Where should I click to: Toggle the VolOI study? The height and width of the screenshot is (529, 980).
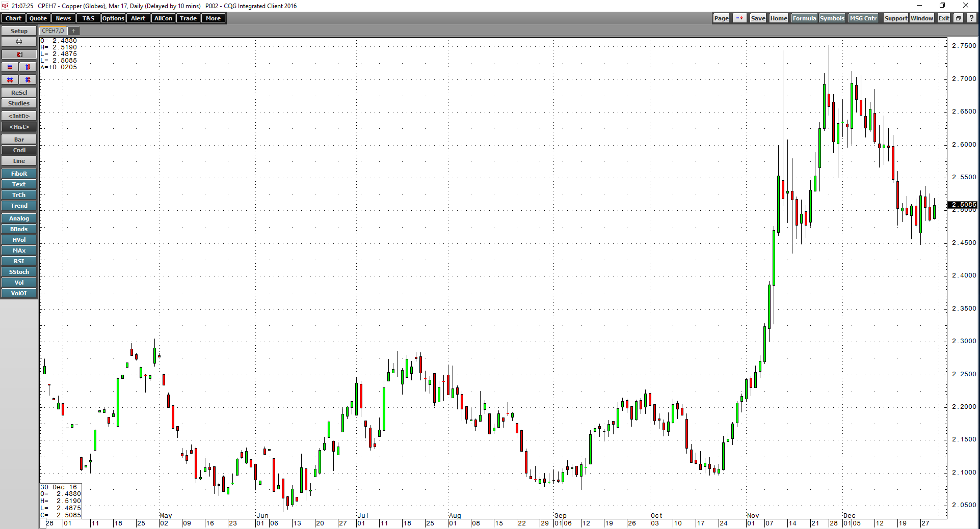pyautogui.click(x=19, y=293)
